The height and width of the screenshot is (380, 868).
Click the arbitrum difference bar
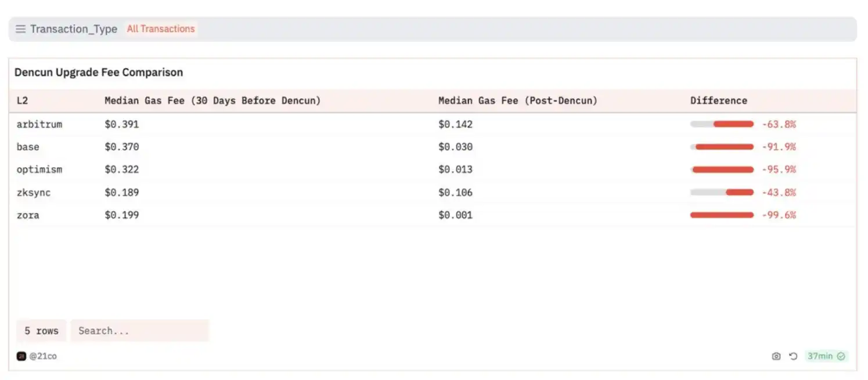coord(722,124)
